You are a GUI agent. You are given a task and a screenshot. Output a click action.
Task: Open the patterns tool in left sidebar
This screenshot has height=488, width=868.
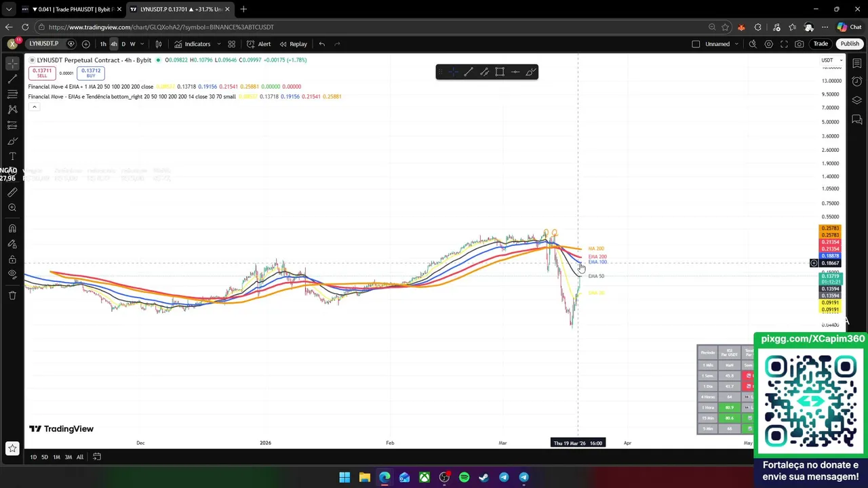tap(12, 109)
